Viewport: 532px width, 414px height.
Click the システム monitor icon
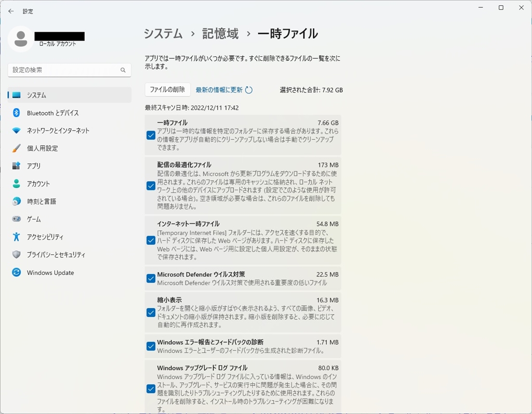[x=16, y=95]
